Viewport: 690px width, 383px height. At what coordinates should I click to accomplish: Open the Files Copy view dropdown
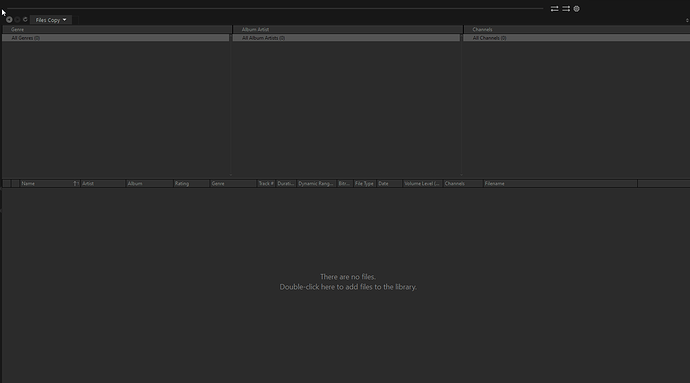coord(51,20)
